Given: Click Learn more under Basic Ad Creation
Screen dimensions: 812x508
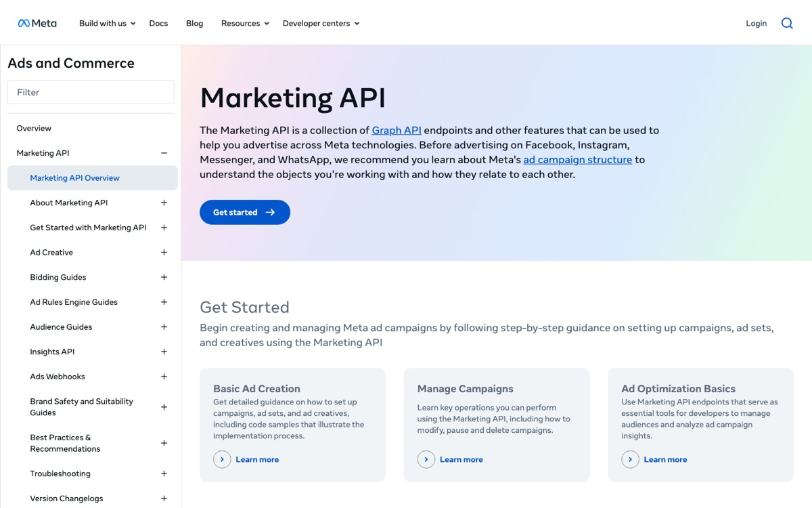Looking at the screenshot, I should (x=257, y=459).
